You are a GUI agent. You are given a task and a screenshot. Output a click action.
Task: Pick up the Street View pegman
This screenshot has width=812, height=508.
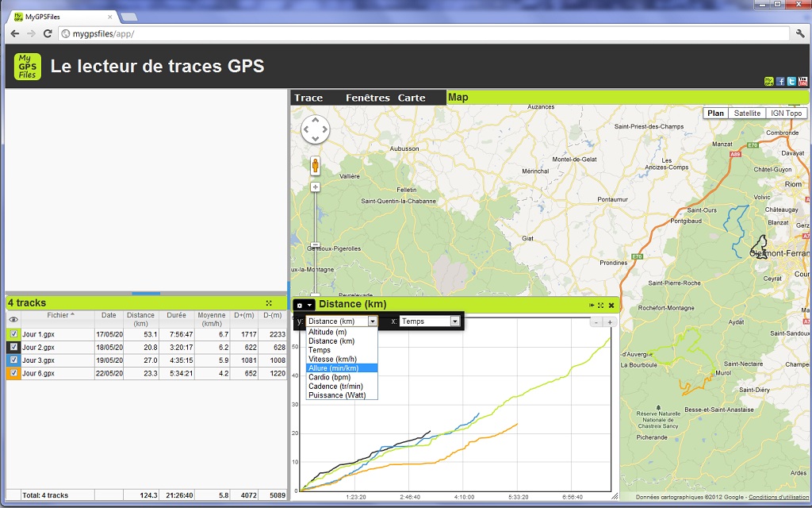tap(315, 165)
